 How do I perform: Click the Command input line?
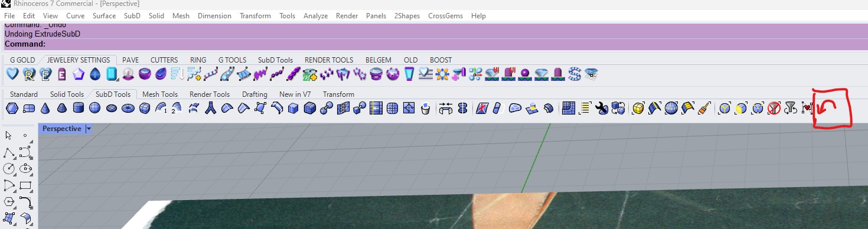434,44
